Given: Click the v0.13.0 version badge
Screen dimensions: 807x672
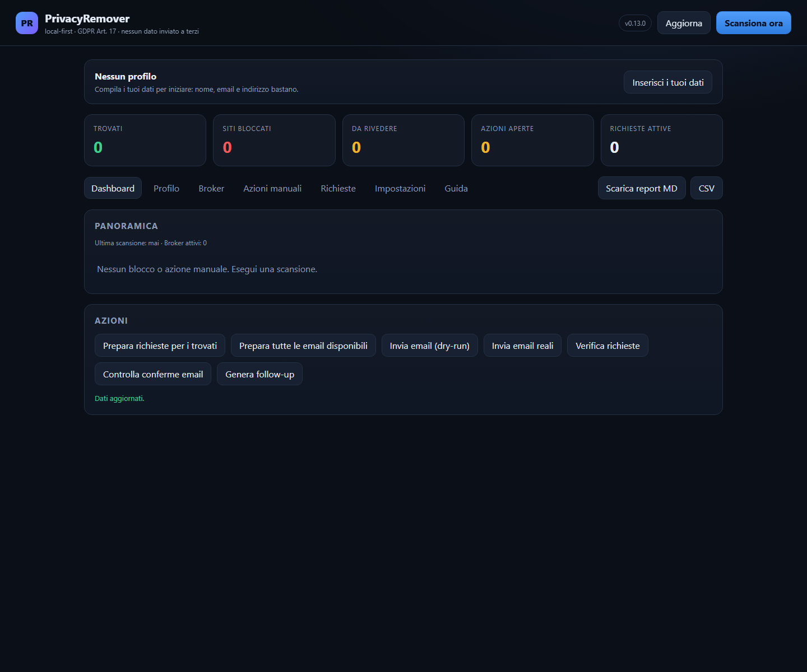Looking at the screenshot, I should pyautogui.click(x=635, y=23).
